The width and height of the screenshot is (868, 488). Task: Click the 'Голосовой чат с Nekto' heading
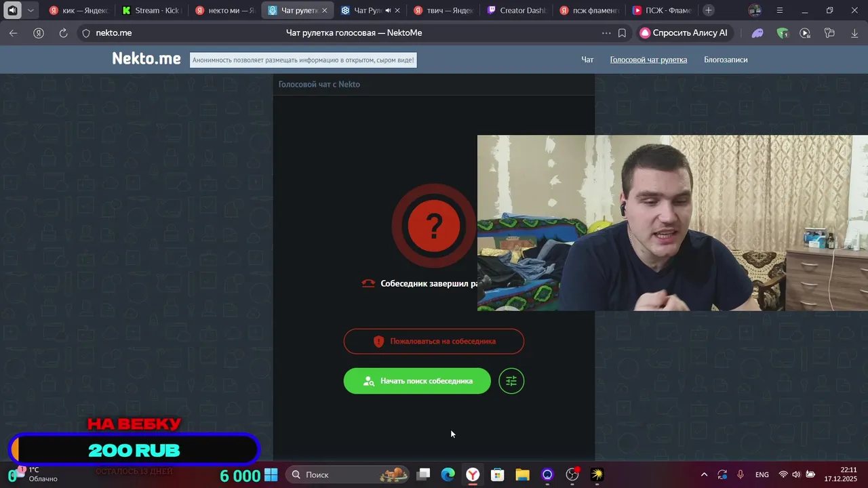click(319, 85)
